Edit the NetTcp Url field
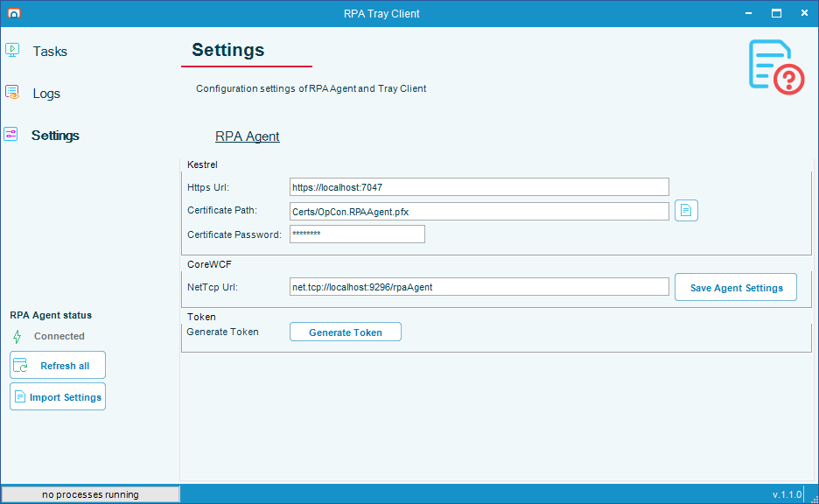819x504 pixels. coord(479,287)
